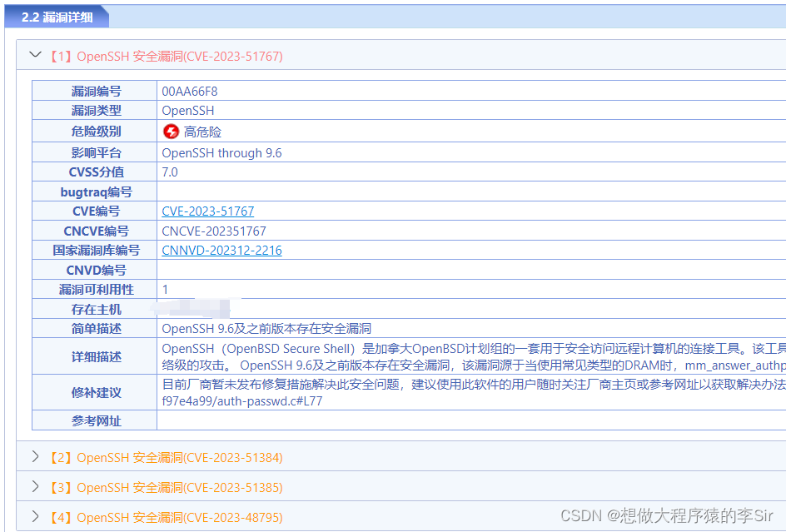Viewport: 786px width, 532px height.
Task: Click the 【4】OpenSSH 安全漏洞(CVE-2023-48795) title
Action: [165, 518]
